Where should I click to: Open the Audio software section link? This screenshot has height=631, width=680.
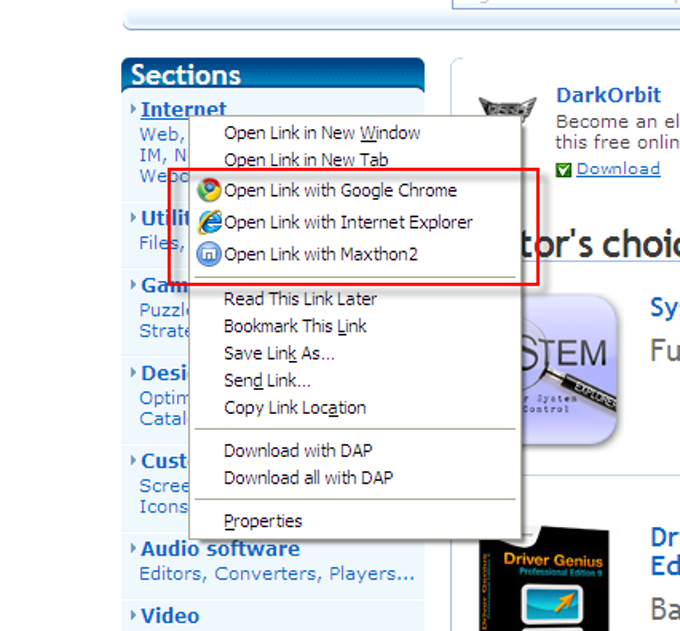(x=220, y=549)
